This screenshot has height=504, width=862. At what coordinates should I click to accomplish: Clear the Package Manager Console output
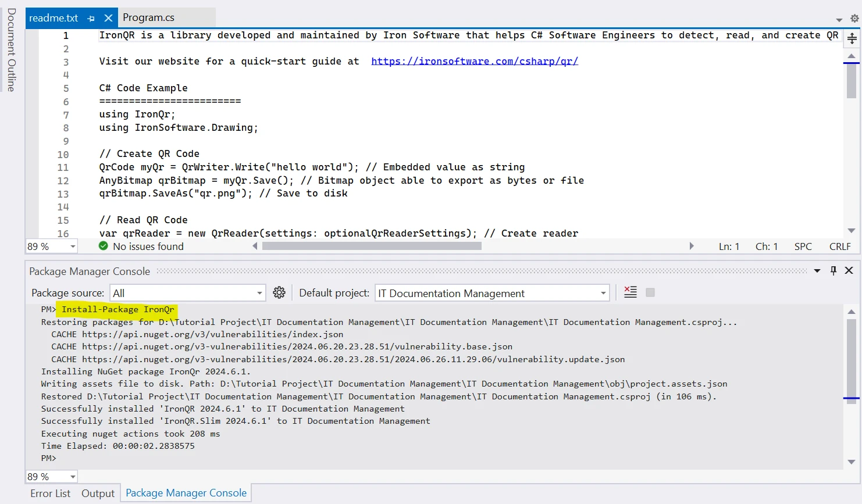click(x=631, y=292)
